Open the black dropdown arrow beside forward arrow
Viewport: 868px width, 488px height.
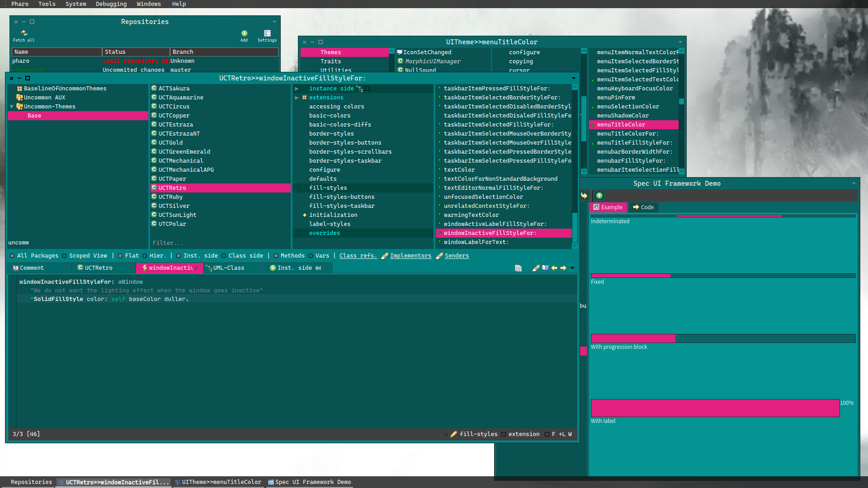pyautogui.click(x=572, y=268)
